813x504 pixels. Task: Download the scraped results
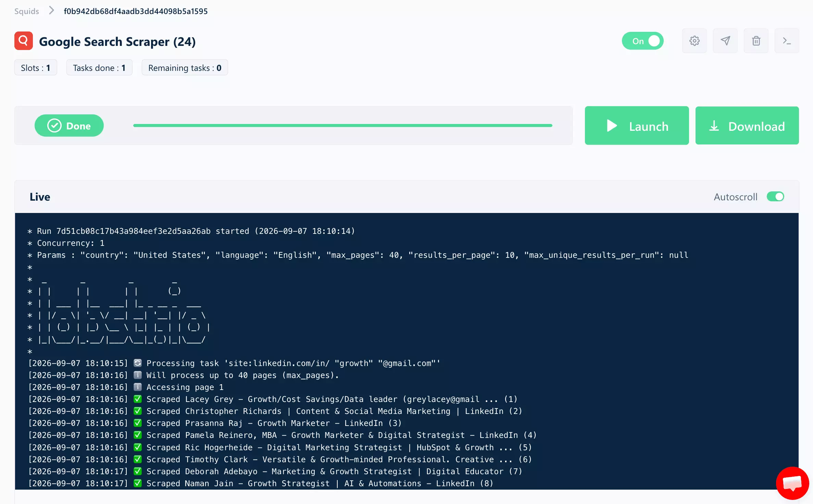747,125
